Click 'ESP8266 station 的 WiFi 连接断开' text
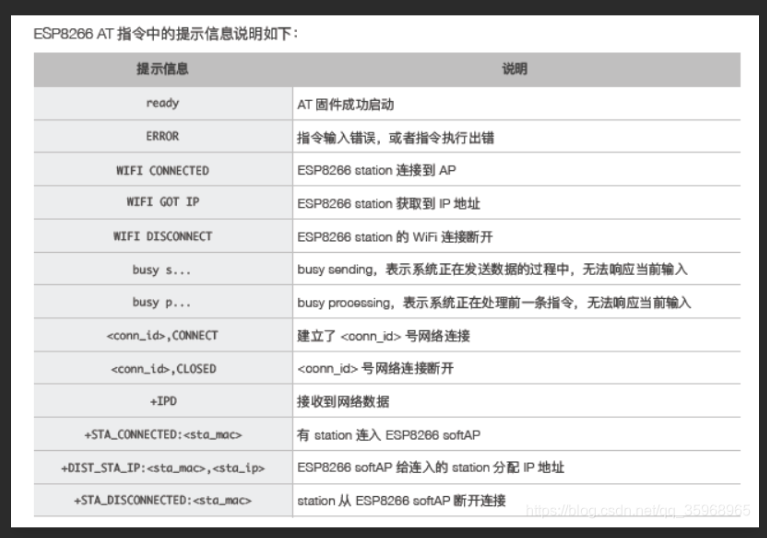 pyautogui.click(x=395, y=237)
